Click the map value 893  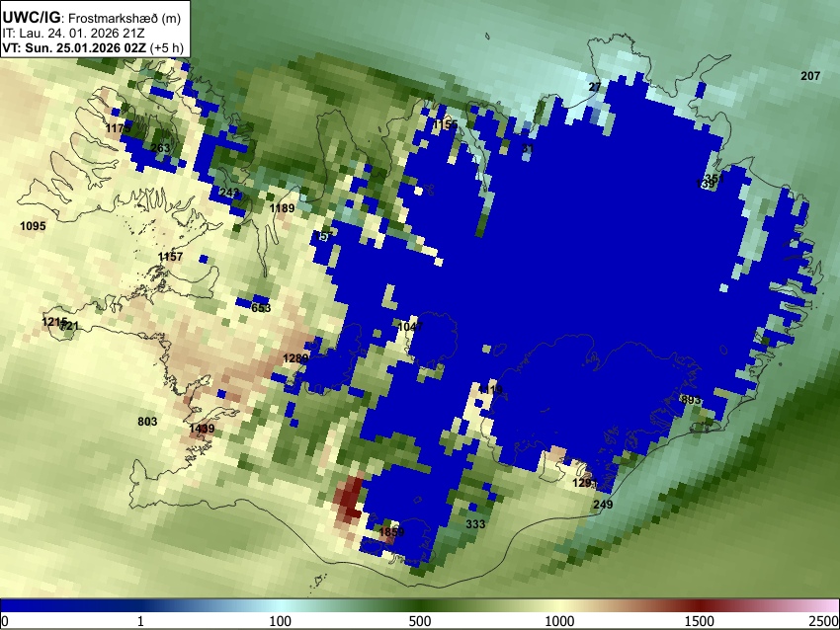[690, 399]
